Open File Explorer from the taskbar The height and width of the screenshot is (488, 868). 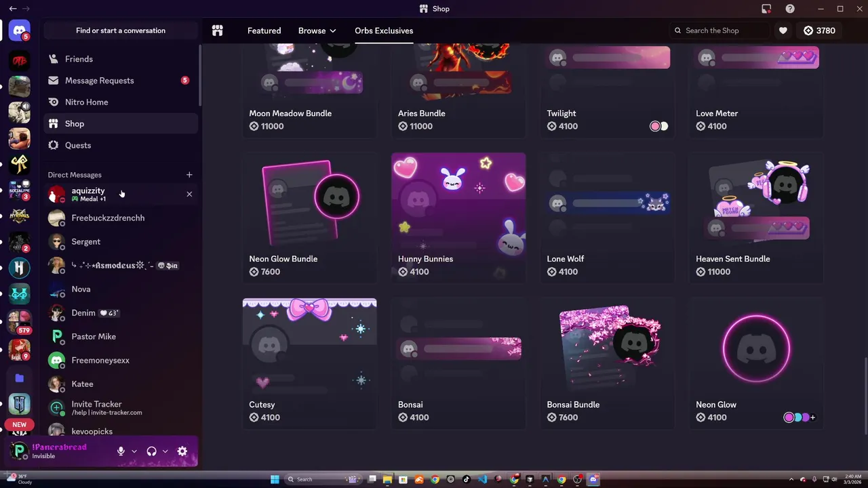[388, 479]
